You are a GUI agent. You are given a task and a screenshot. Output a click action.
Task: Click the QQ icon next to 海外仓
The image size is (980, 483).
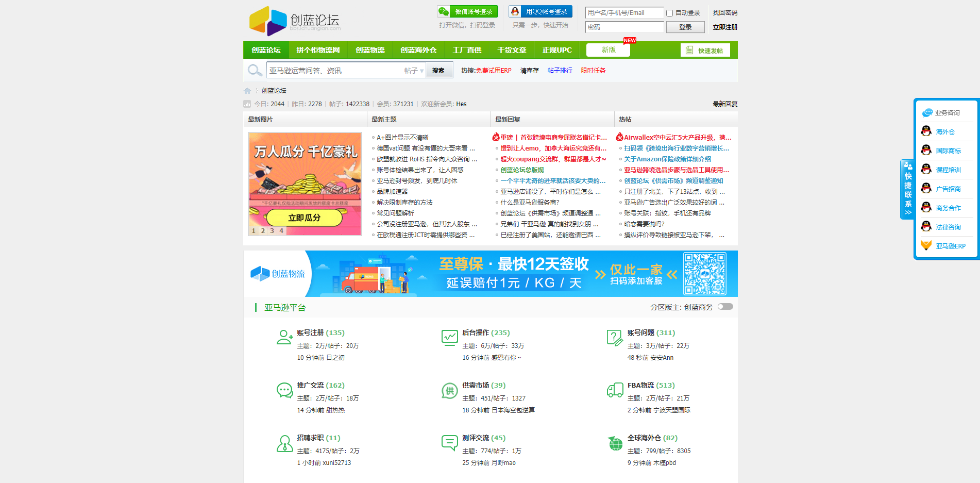926,131
